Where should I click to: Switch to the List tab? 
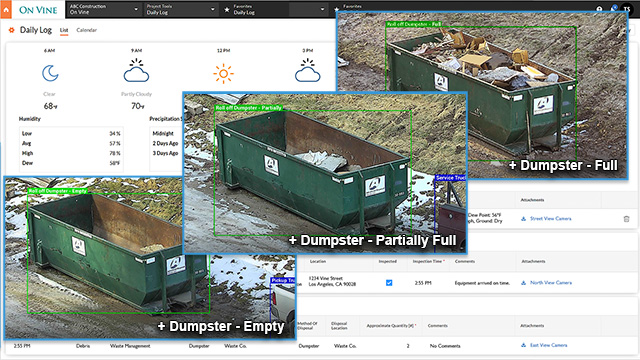[64, 30]
